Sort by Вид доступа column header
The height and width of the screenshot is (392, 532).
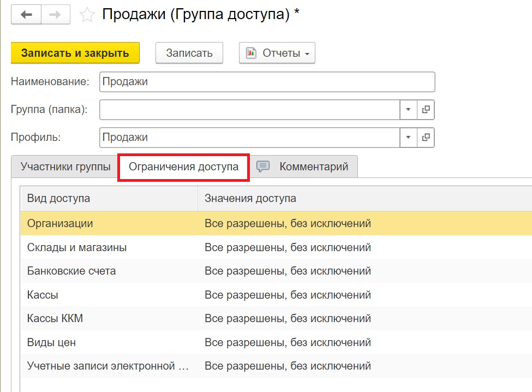(x=109, y=198)
